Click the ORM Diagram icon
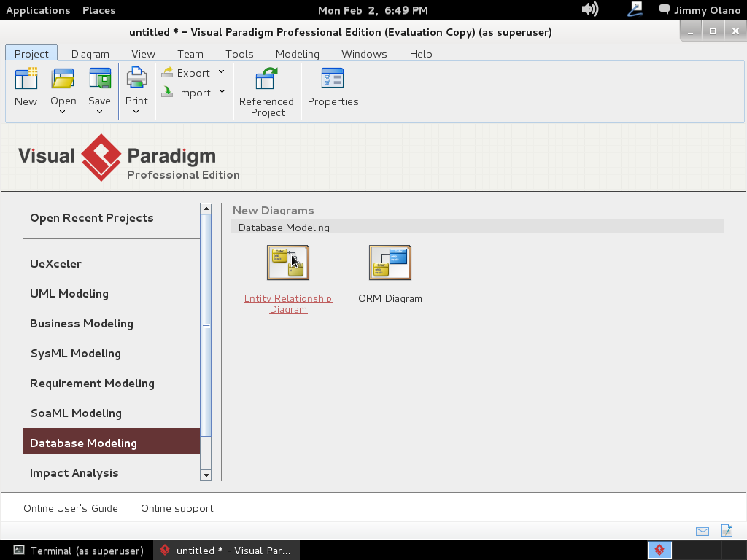 point(390,262)
